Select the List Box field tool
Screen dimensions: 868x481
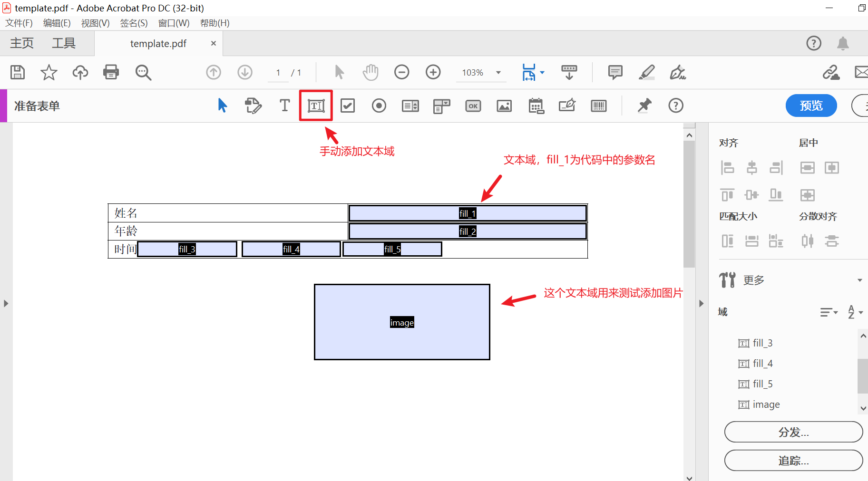[x=410, y=106]
